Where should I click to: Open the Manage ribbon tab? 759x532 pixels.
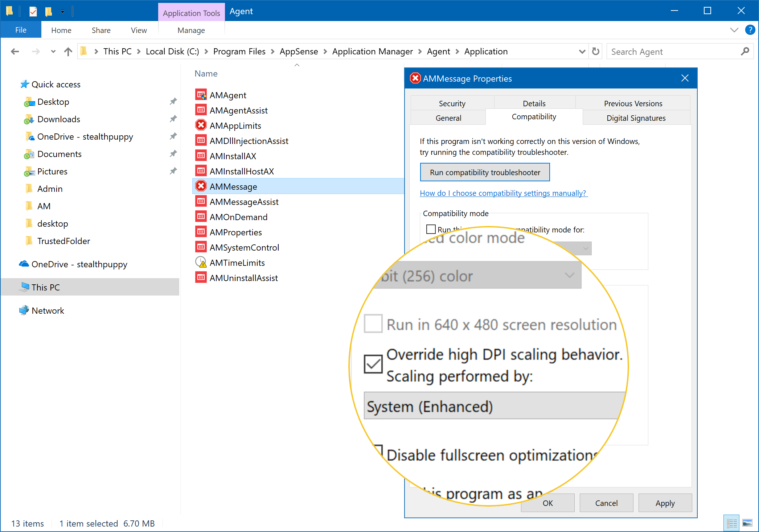click(191, 30)
